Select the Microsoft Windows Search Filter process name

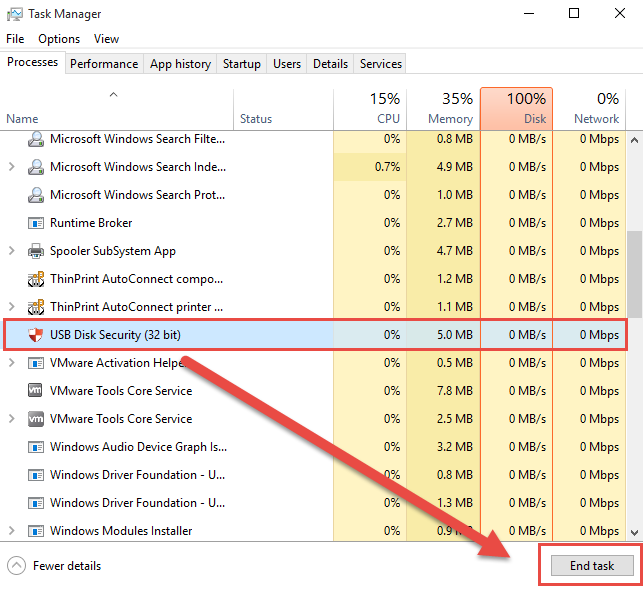point(137,139)
